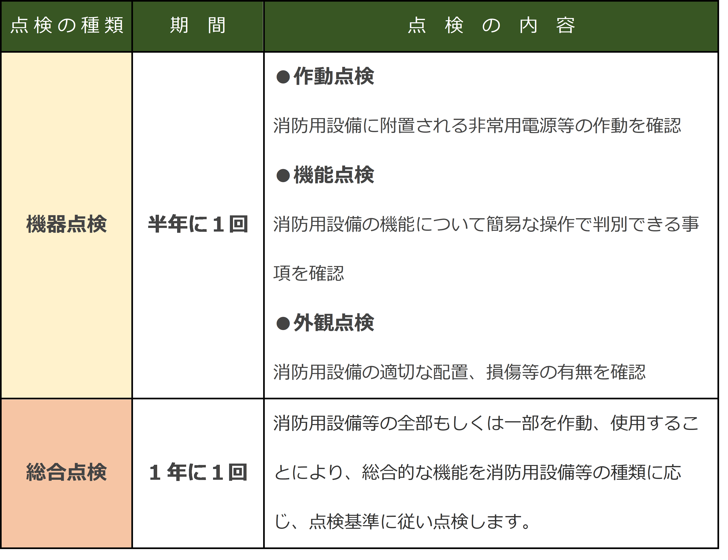Click the line starting とにより、総合的な機能
This screenshot has width=728, height=560.
477,473
